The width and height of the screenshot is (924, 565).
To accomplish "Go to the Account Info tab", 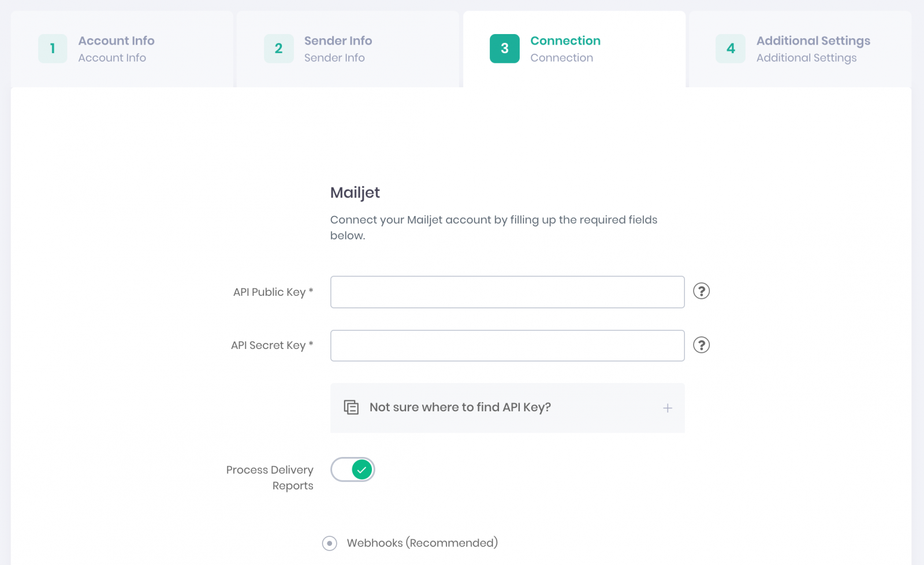I will coord(116,49).
